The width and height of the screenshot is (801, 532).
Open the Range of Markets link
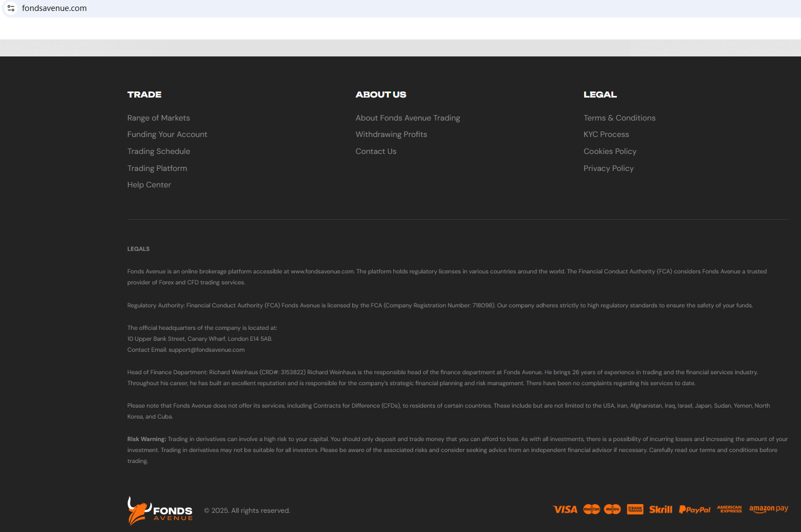[159, 118]
